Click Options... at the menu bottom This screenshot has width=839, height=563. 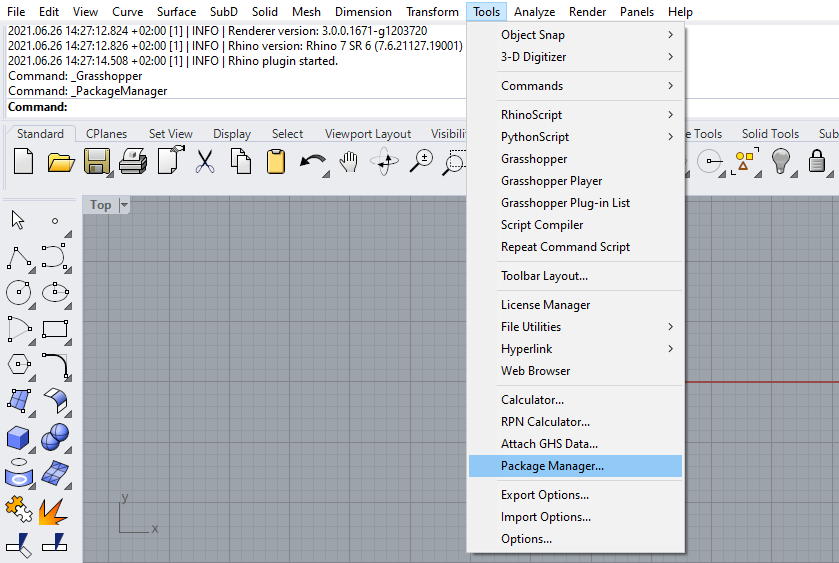tap(526, 539)
